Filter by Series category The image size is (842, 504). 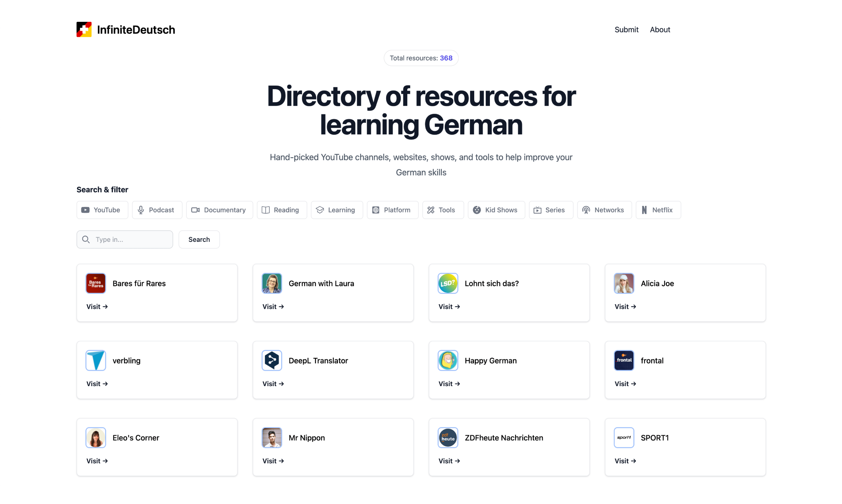point(551,210)
